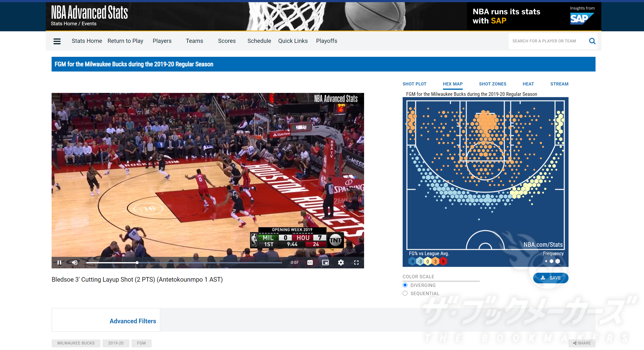Open the Teams navigation dropdown
644x350 pixels.
(x=194, y=41)
